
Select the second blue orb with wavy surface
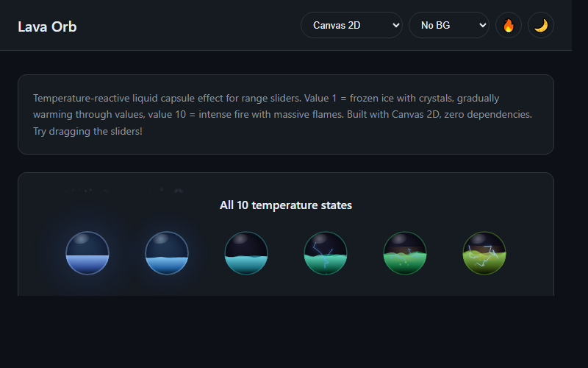click(x=167, y=253)
